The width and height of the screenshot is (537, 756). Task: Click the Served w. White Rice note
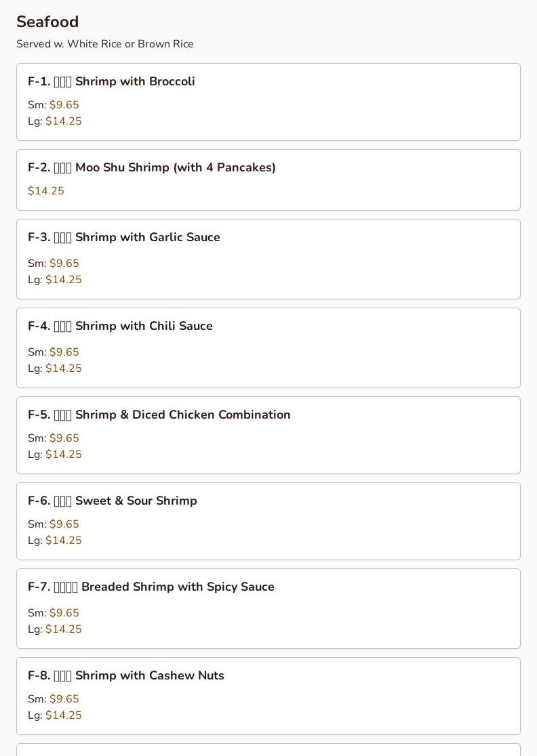pyautogui.click(x=104, y=44)
